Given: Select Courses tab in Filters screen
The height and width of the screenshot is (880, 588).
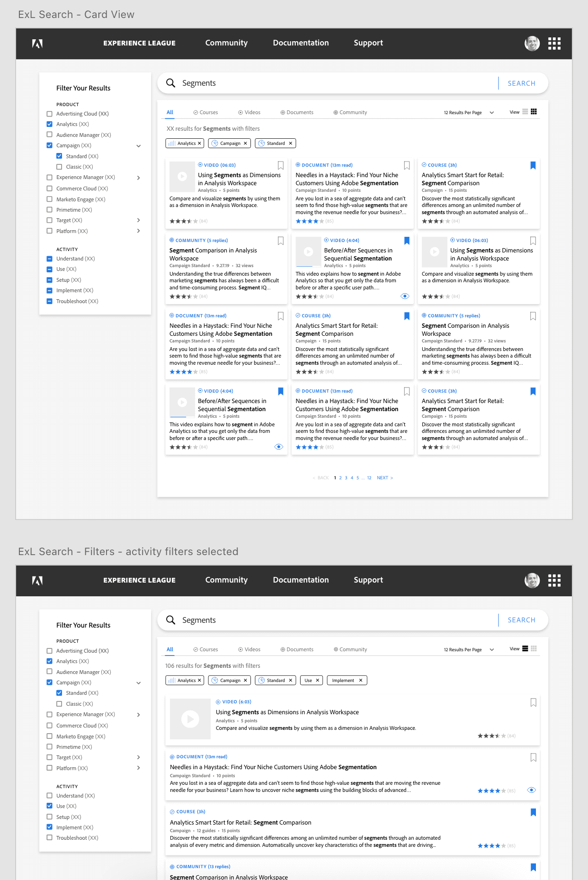Looking at the screenshot, I should 205,649.
